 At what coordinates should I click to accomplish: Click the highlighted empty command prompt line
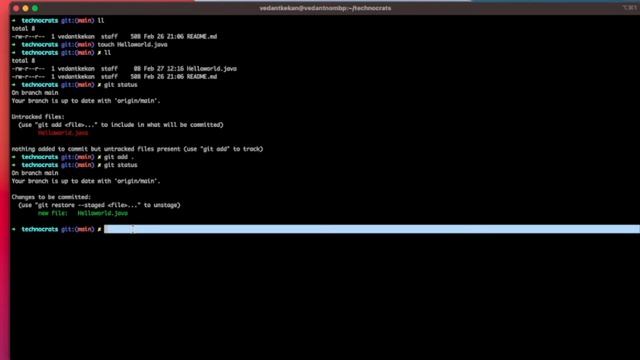371,229
